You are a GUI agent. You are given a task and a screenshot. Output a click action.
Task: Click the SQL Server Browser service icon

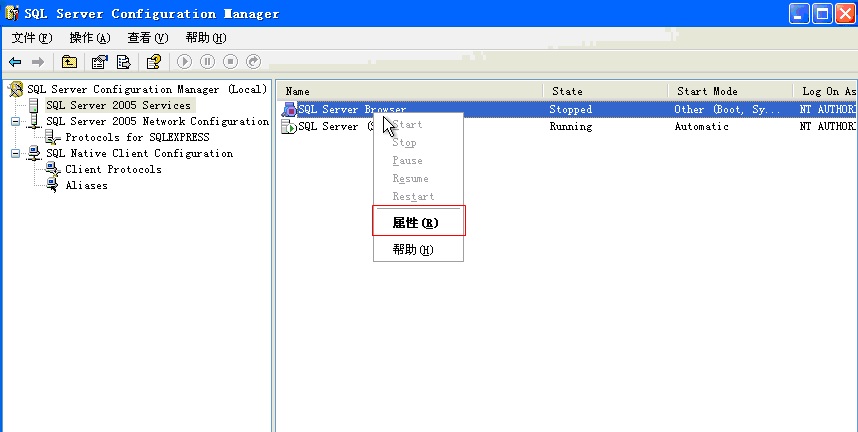point(289,110)
